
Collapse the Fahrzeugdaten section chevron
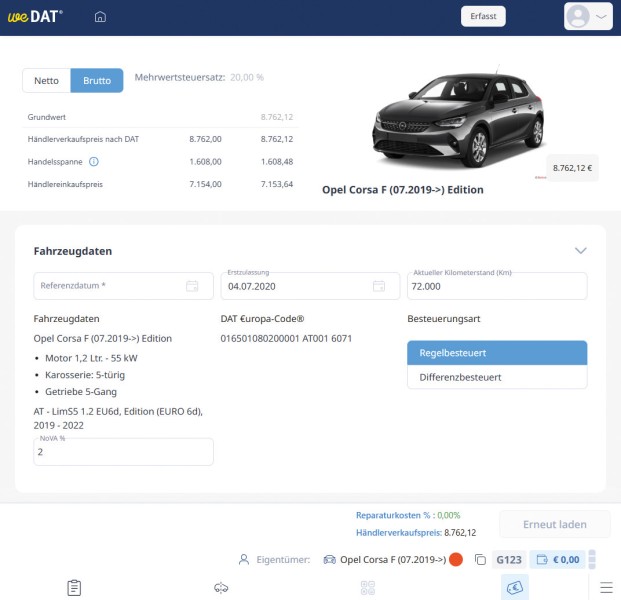pos(581,251)
